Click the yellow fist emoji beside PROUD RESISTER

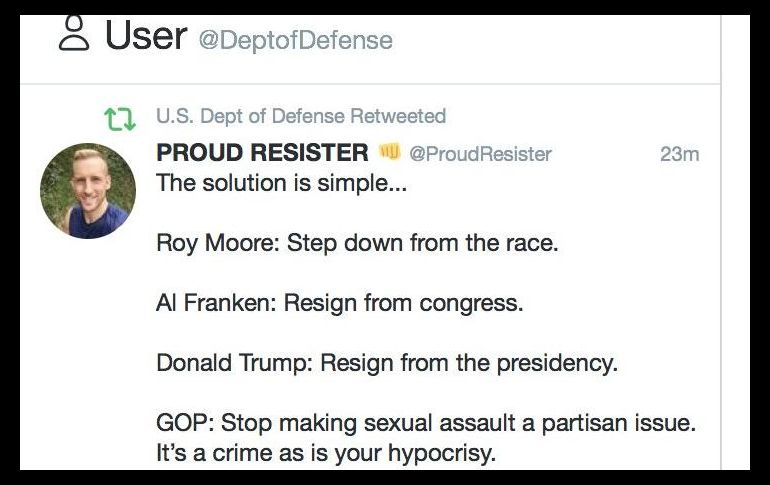390,153
